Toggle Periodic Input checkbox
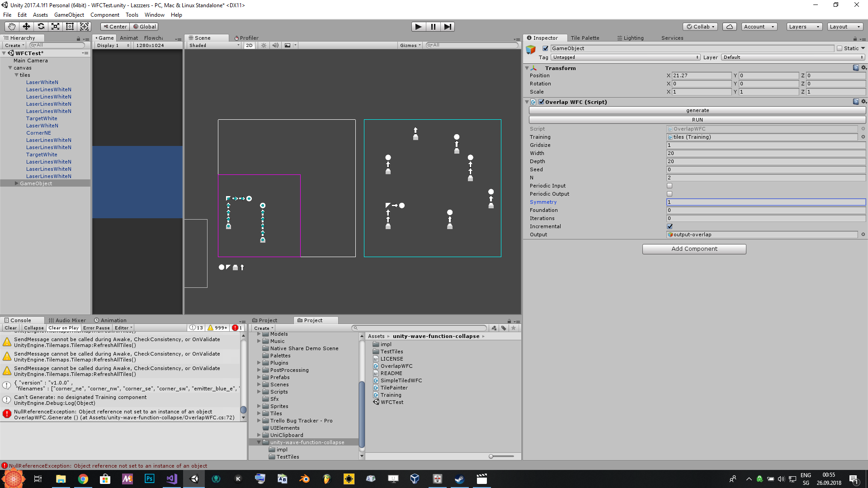This screenshot has width=868, height=488. pos(670,185)
